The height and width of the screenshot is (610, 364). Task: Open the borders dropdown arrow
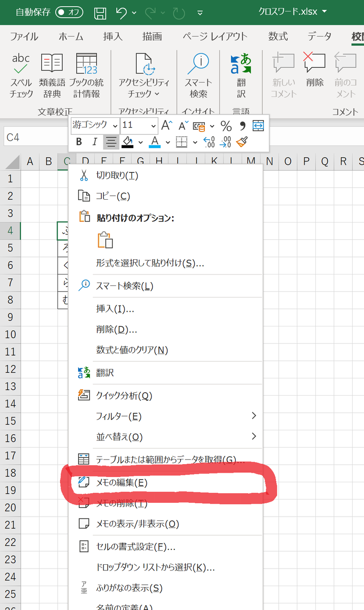tap(195, 142)
